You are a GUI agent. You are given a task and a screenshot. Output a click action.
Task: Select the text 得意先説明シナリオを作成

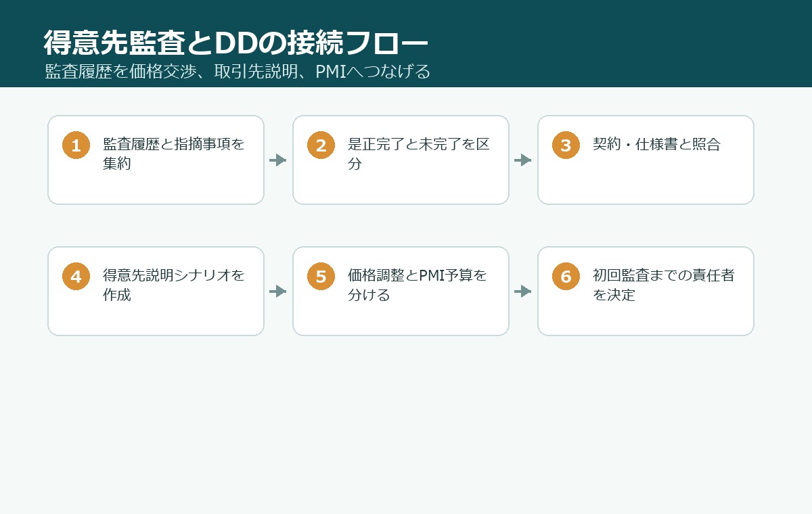(x=174, y=285)
